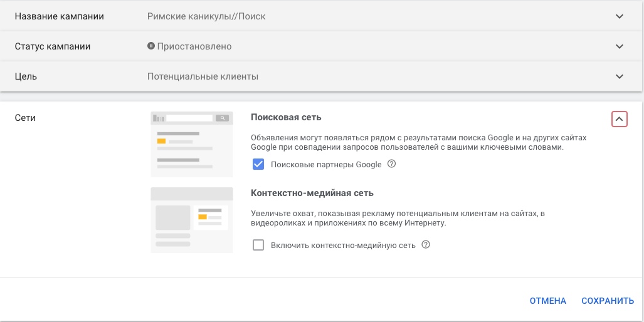Click help icon next to Поисковые партнеры Google
644x322 pixels.
[392, 164]
